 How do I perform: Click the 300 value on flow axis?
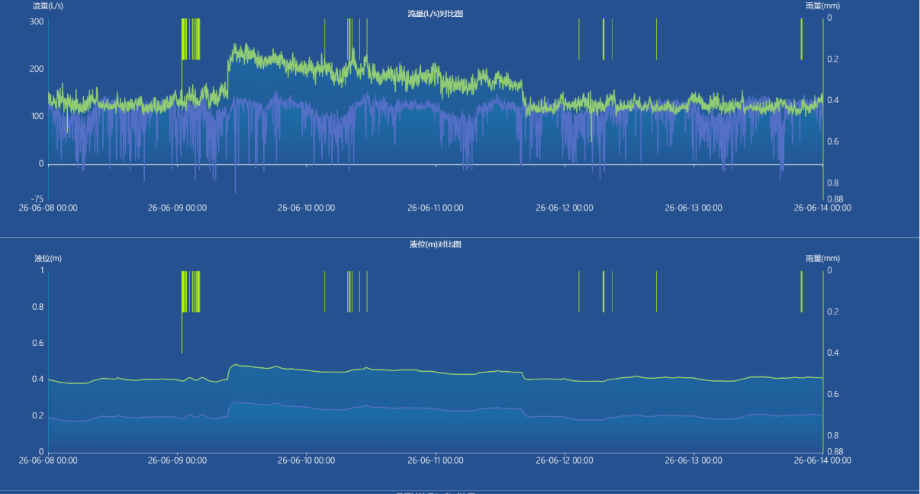click(x=37, y=22)
